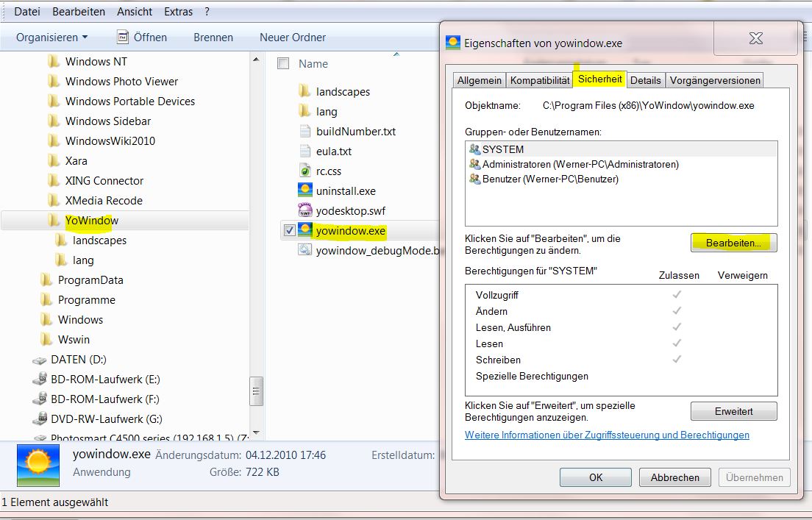This screenshot has height=520, width=812.
Task: Uncheck the yowindow.exe selection checkbox
Action: coord(290,230)
